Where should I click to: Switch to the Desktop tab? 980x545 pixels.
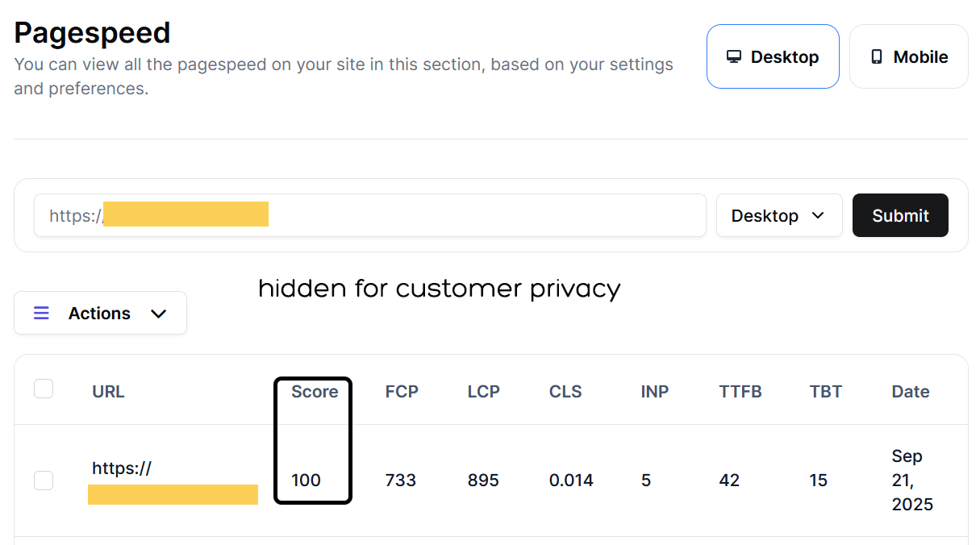point(773,56)
